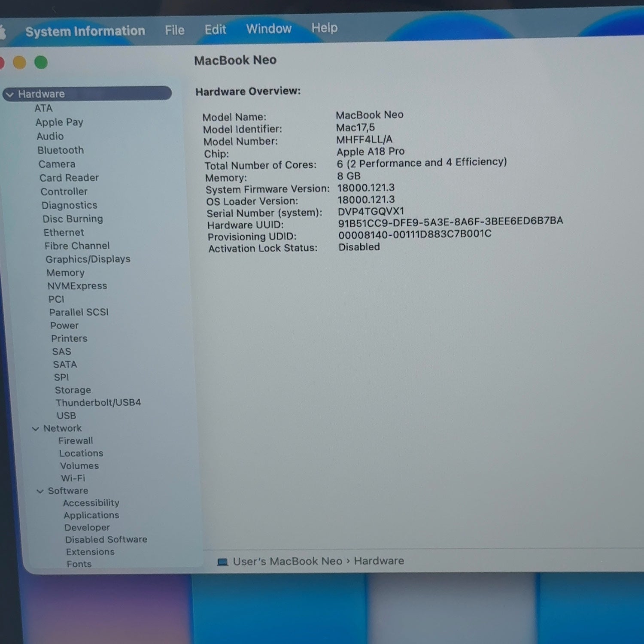Screen dimensions: 644x644
Task: Click the Model Identifier value Mac17,5
Action: pos(355,128)
